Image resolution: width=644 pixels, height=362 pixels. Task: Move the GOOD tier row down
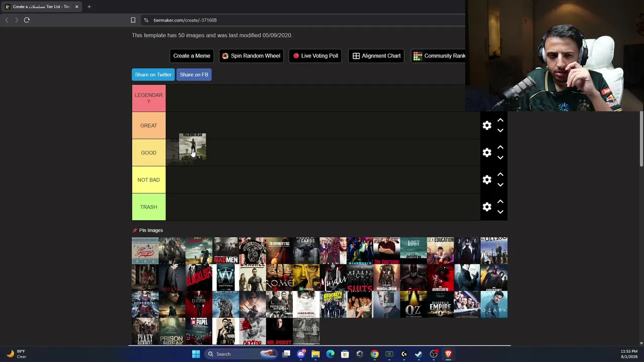click(x=500, y=158)
